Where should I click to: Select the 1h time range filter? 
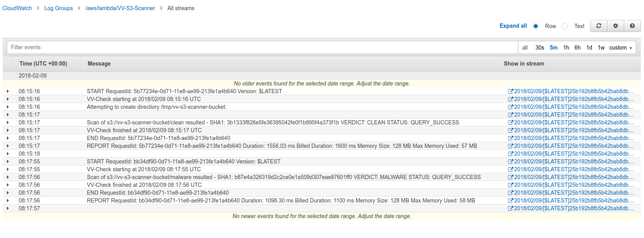click(x=566, y=48)
